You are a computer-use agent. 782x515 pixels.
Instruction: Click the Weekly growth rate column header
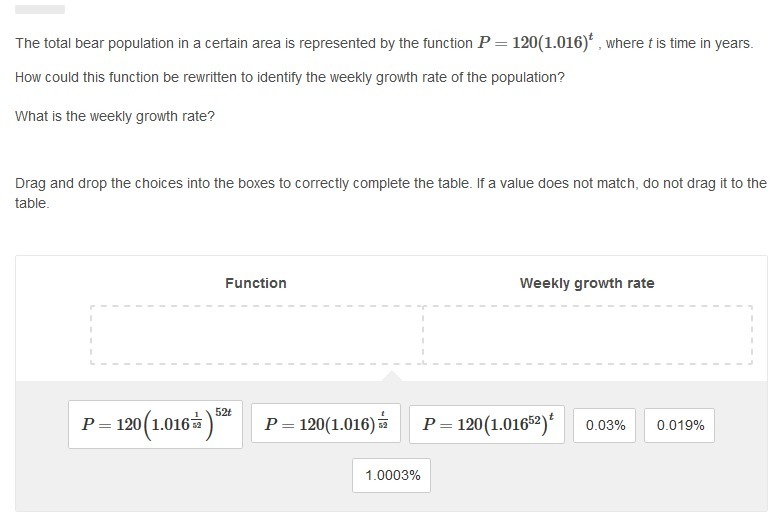[587, 283]
